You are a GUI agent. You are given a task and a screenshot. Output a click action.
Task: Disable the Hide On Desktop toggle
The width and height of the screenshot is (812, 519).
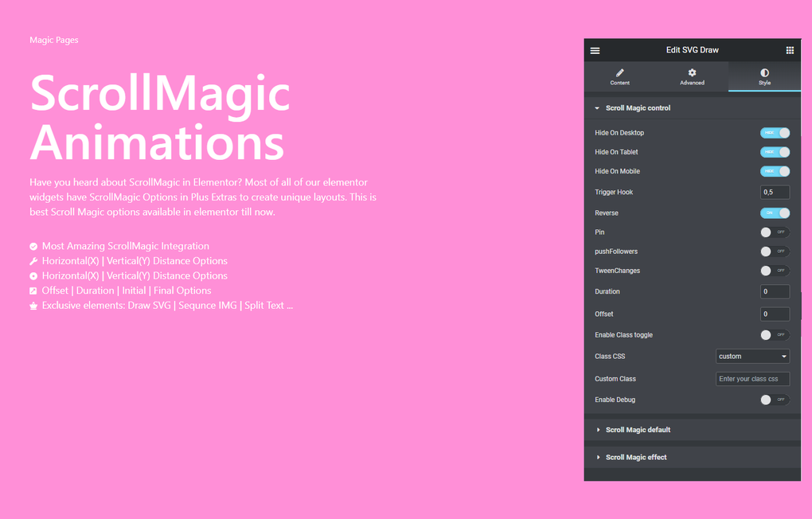[x=775, y=132]
